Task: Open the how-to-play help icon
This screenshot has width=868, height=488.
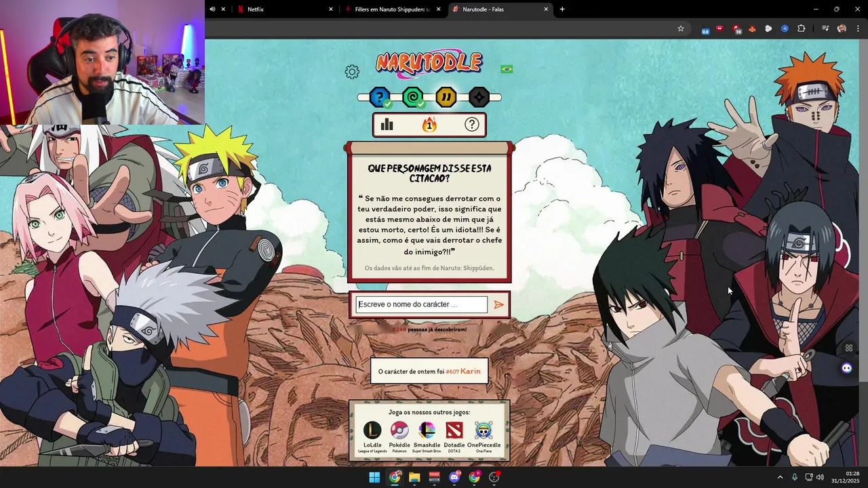Action: (472, 125)
